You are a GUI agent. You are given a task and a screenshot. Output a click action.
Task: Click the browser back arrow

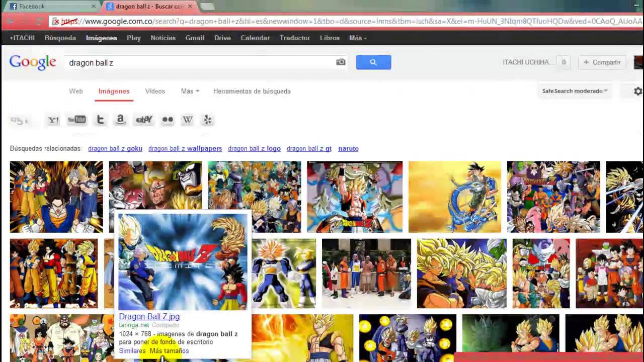coord(10,22)
